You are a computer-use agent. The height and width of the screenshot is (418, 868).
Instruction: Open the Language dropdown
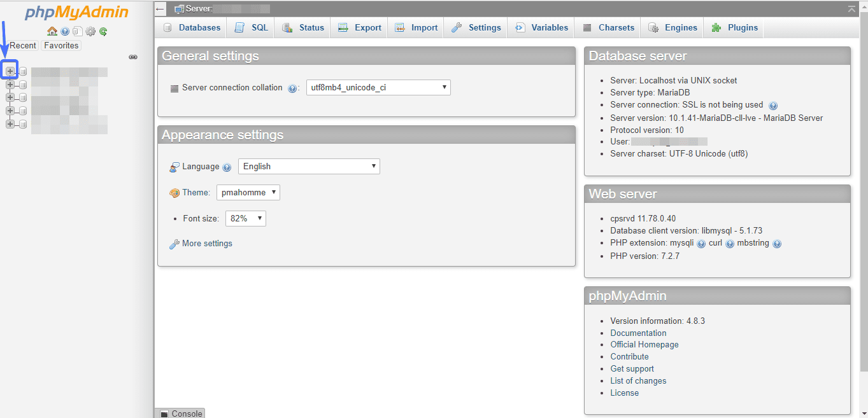coord(309,167)
